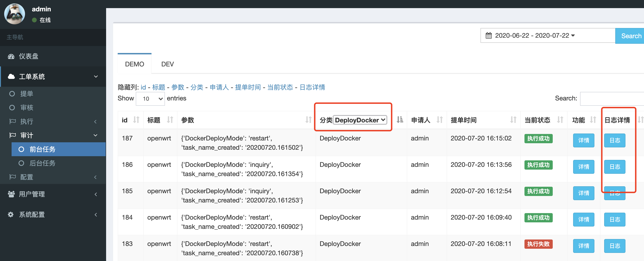
Task: Click the 执行失败 status badge of task 183
Action: [538, 244]
